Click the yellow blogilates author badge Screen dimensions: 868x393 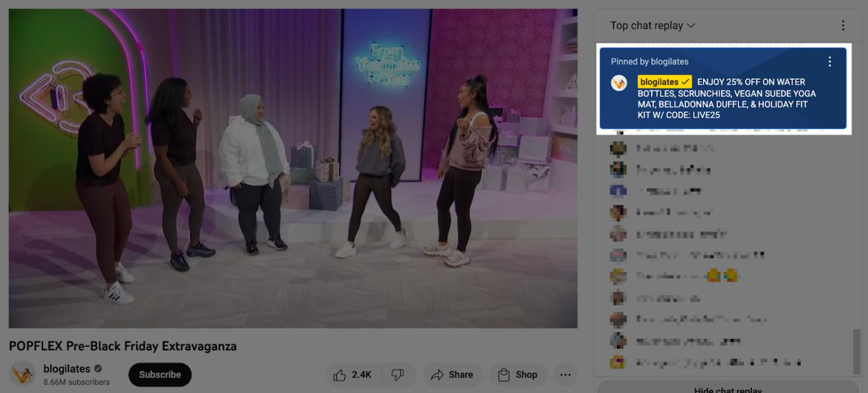click(x=664, y=82)
